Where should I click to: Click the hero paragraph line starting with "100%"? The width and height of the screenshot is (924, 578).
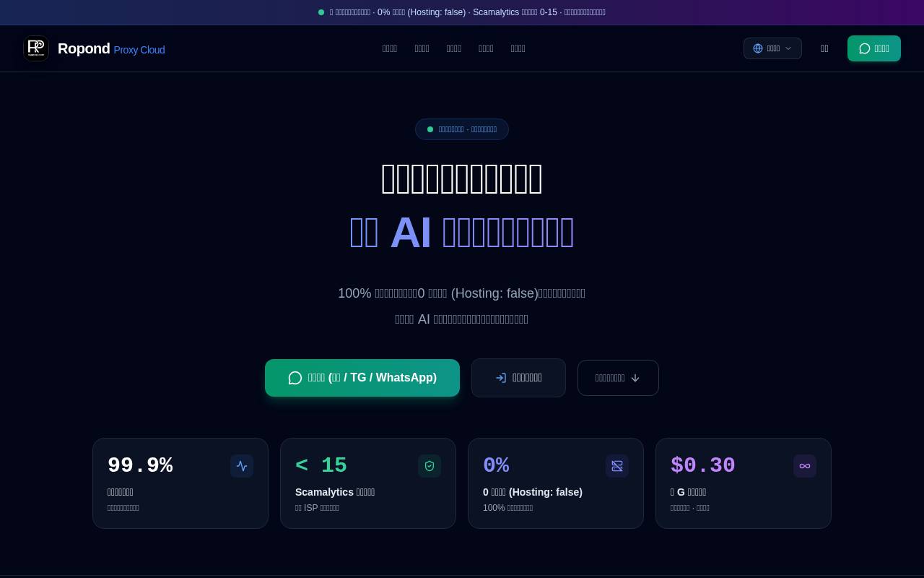462,293
